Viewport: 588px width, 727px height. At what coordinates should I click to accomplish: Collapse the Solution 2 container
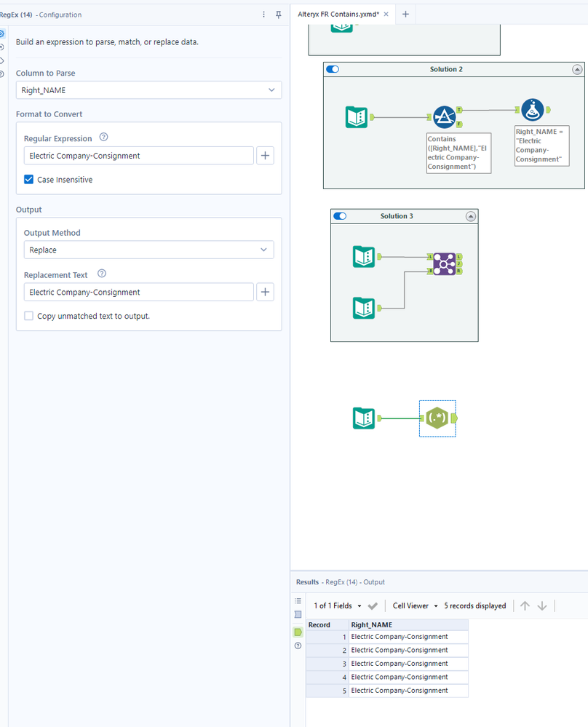(577, 70)
